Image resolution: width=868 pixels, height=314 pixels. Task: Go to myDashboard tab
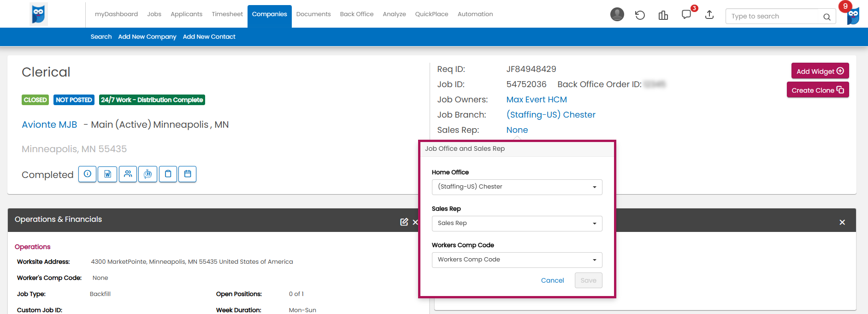tap(116, 14)
